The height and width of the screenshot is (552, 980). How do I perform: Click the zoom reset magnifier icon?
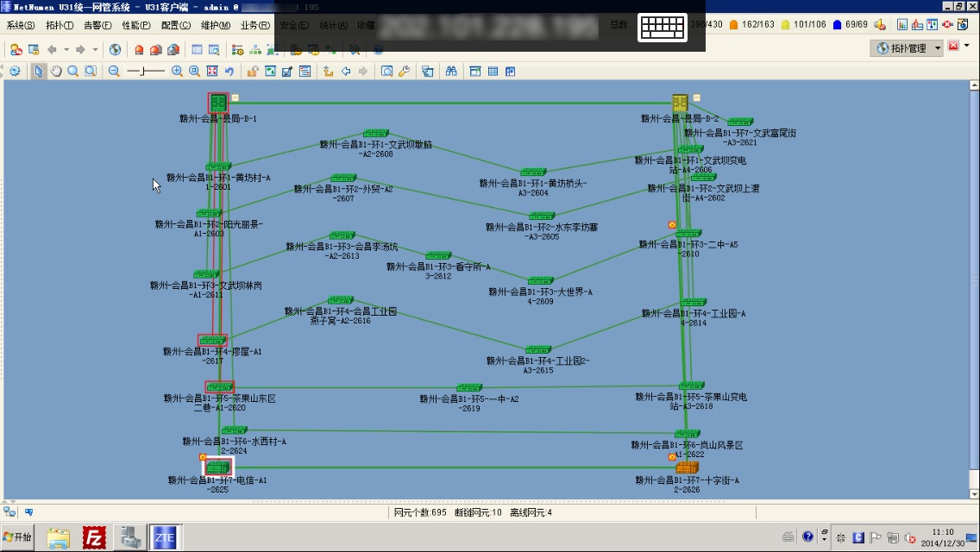[x=194, y=72]
